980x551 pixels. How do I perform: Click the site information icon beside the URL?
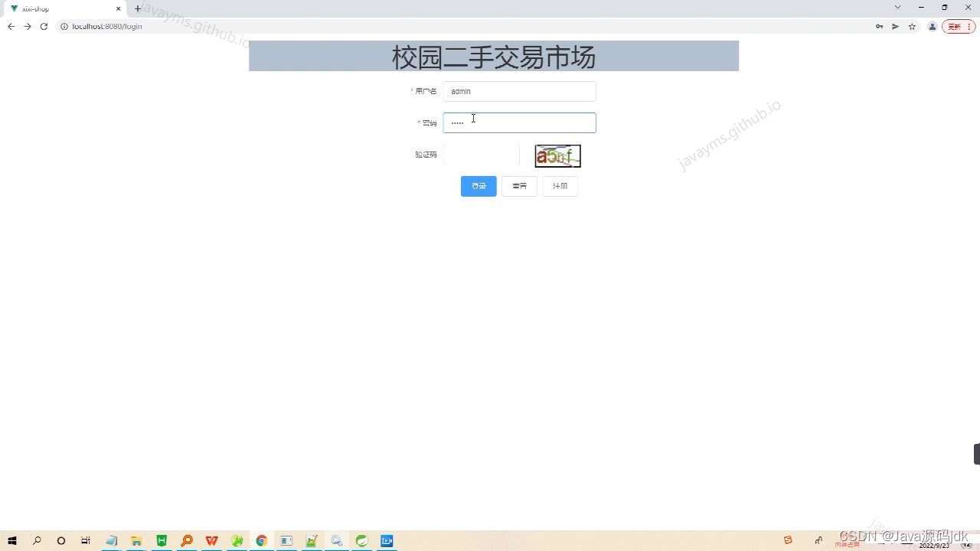pos(64,26)
